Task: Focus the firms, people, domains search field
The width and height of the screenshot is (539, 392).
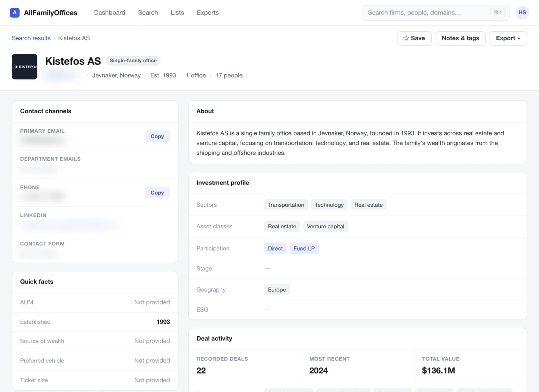Action: [436, 12]
